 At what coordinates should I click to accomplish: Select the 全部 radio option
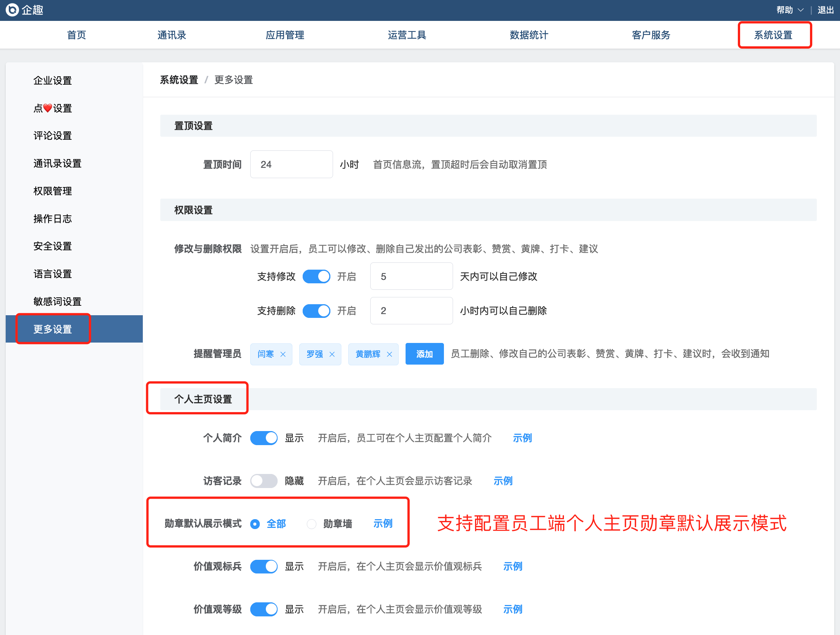tap(255, 524)
